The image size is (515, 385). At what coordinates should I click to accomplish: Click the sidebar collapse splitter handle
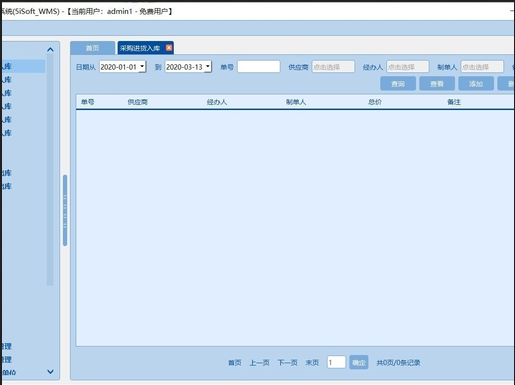(65, 210)
